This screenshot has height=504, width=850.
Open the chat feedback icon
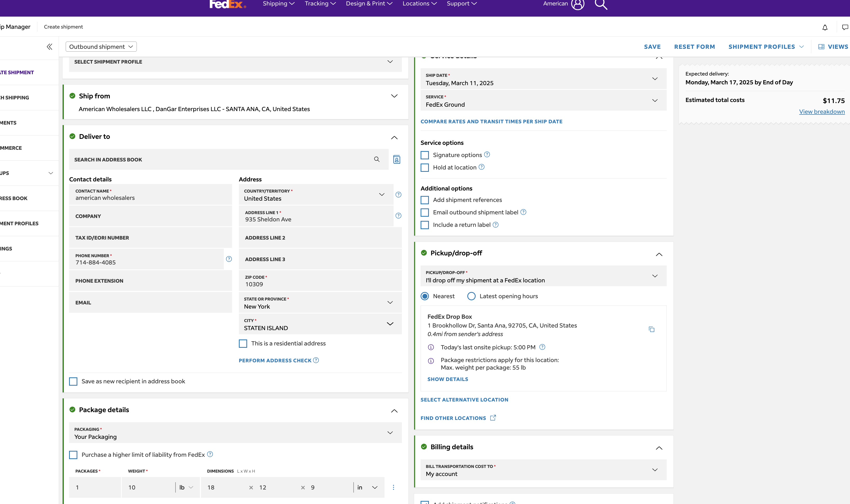[845, 27]
